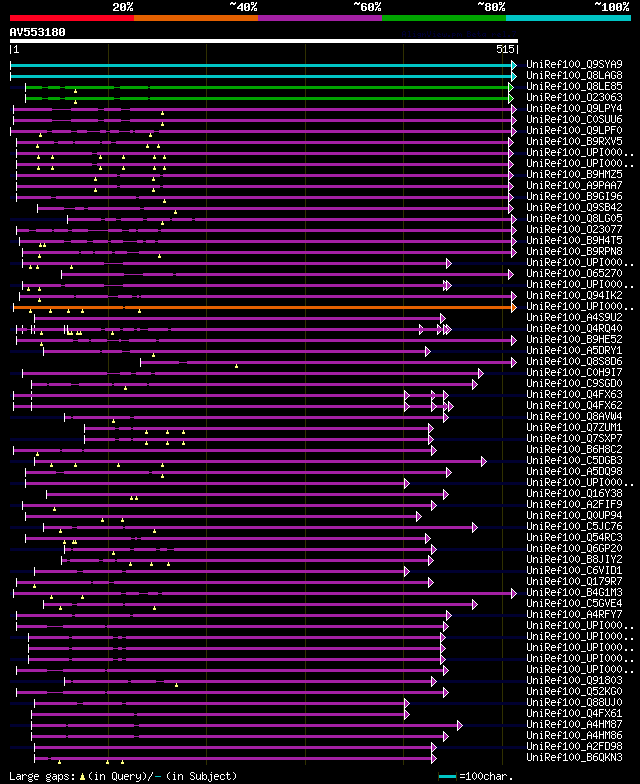Click the UniRef100_Q6GP20 text
The width and height of the screenshot is (640, 784).
pos(574,548)
